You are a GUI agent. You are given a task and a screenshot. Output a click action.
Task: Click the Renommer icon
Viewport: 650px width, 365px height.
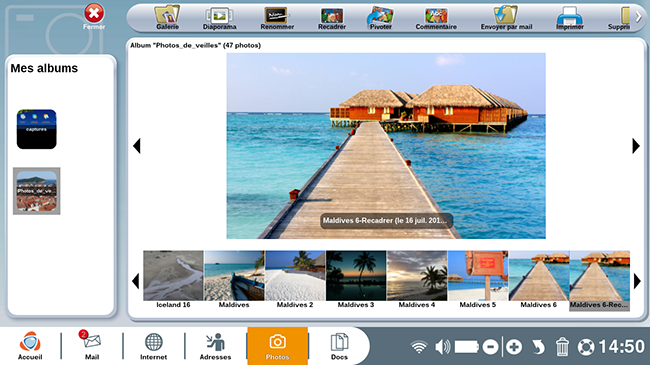pos(277,17)
